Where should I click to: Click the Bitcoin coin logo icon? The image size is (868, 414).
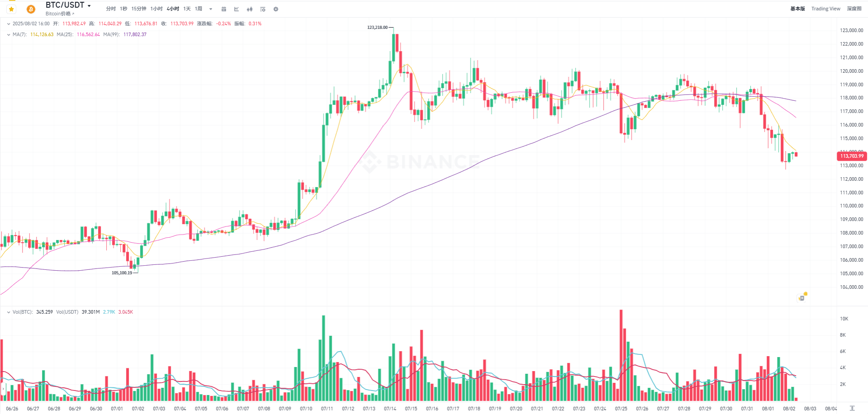[x=31, y=9]
